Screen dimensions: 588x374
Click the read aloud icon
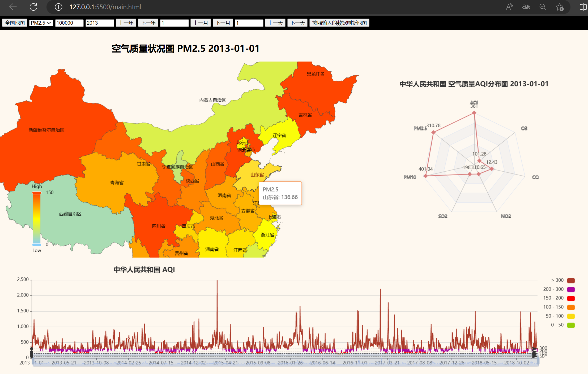pyautogui.click(x=509, y=7)
